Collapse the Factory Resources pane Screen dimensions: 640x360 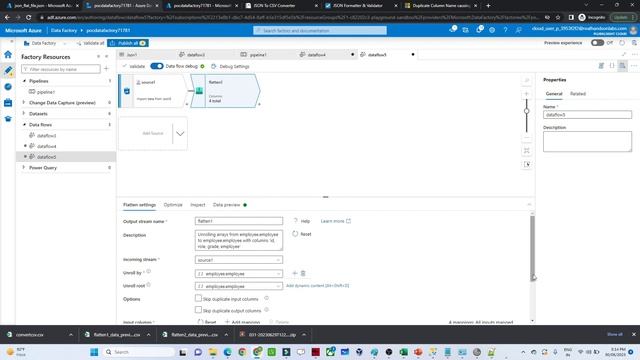107,56
